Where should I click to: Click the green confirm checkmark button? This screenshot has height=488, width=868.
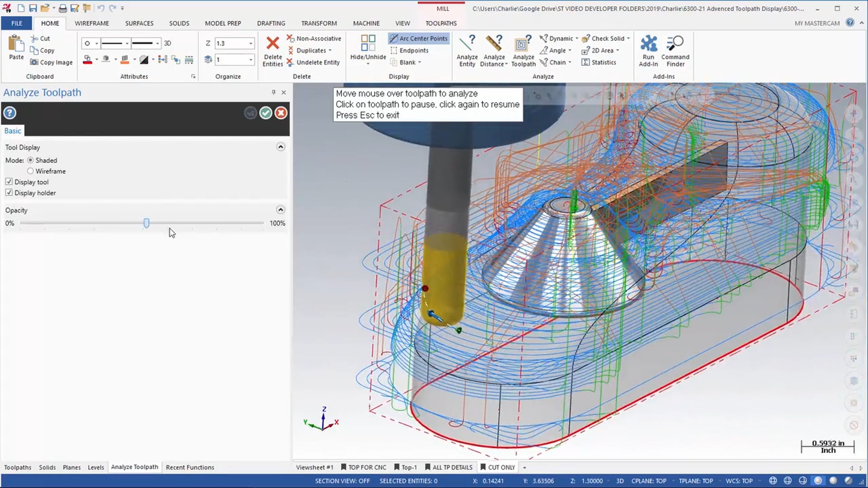(x=265, y=113)
